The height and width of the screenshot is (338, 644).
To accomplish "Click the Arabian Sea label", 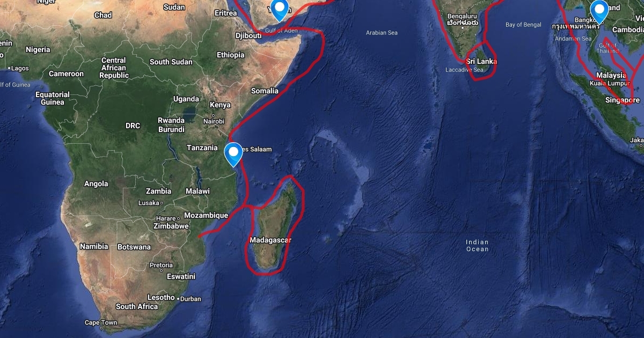I will click(382, 33).
